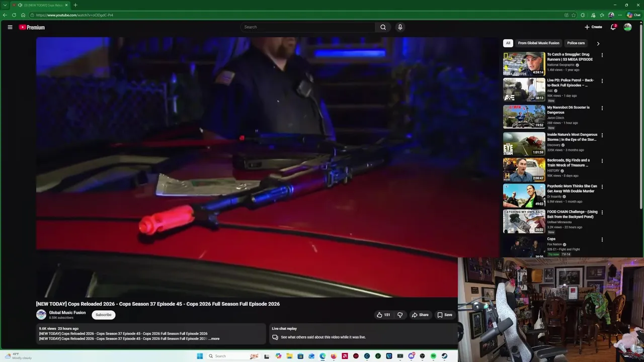Share this video
Viewport: 644px width, 362px height.
[x=420, y=315]
